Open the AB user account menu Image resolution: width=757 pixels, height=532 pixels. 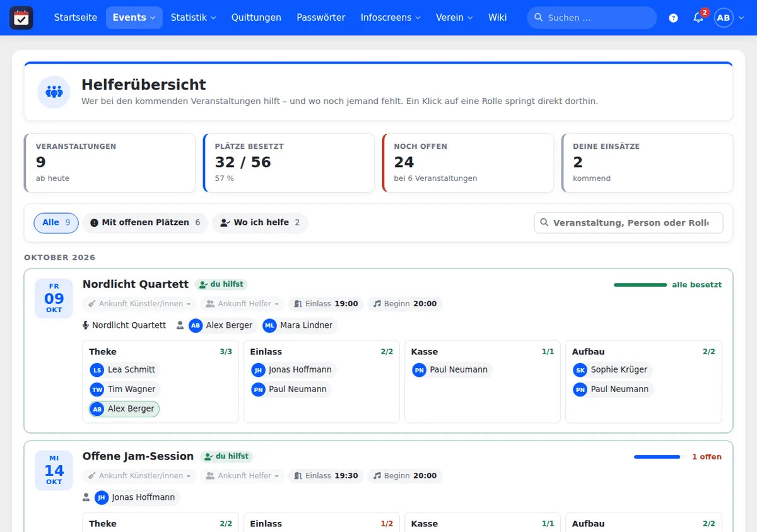click(729, 18)
